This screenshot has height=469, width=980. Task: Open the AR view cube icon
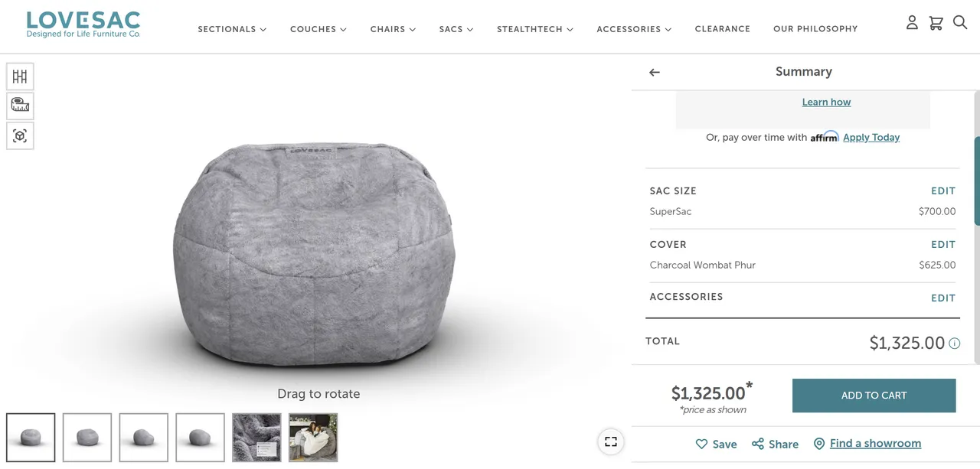(x=20, y=135)
